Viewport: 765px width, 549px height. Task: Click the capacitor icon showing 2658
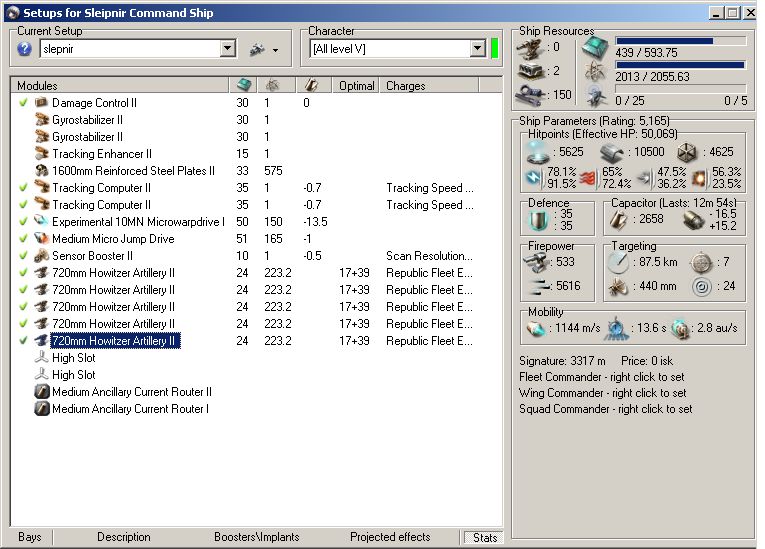pyautogui.click(x=618, y=220)
